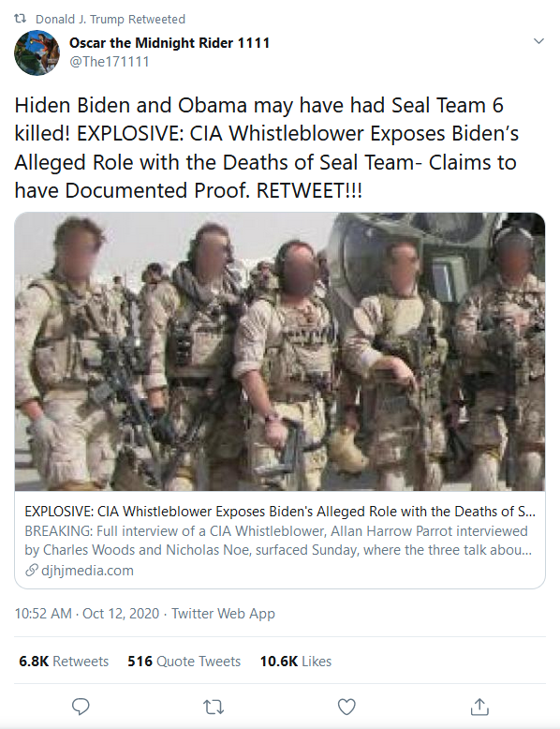Image resolution: width=560 pixels, height=729 pixels.
Task: View the 6.8K Retweets list
Action: (x=64, y=662)
